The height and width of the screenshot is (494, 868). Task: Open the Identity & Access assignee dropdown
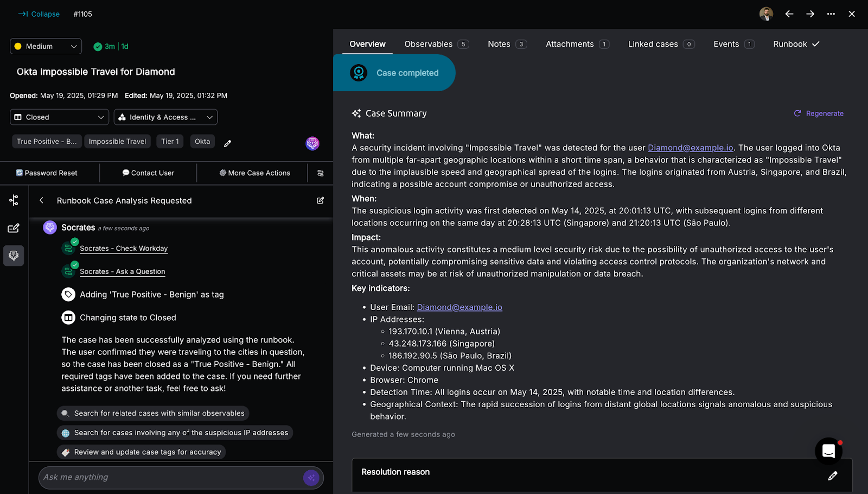coord(165,117)
